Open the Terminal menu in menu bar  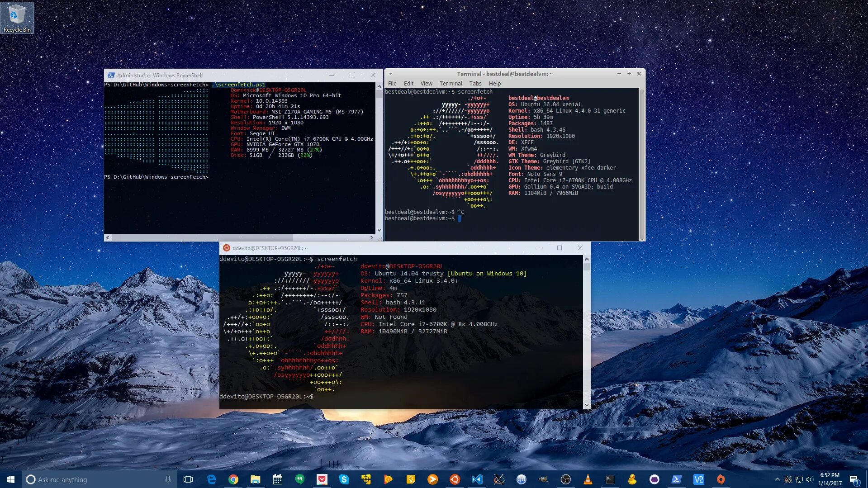point(451,83)
